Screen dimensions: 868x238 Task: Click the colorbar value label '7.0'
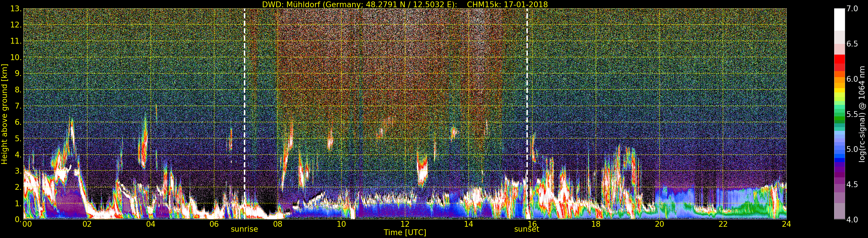pyautogui.click(x=852, y=9)
